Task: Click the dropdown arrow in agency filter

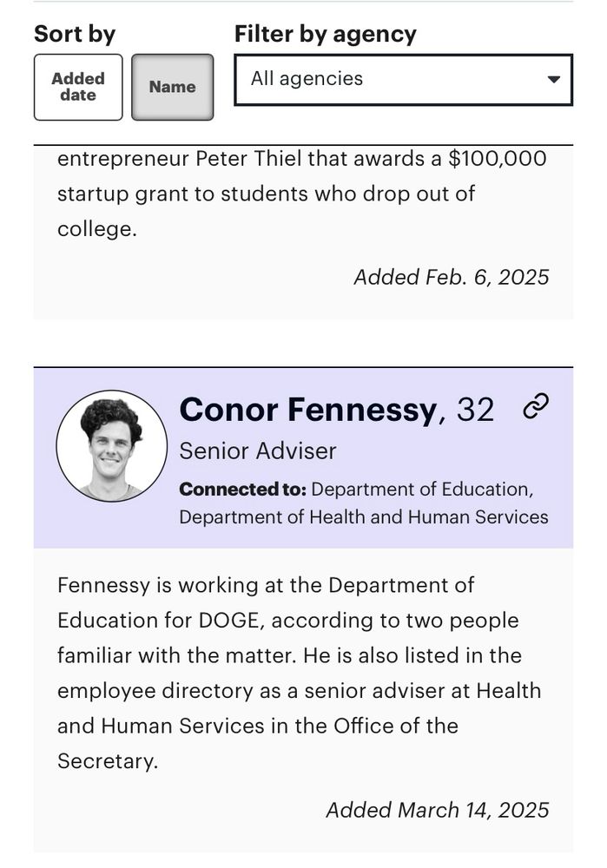Action: [553, 79]
